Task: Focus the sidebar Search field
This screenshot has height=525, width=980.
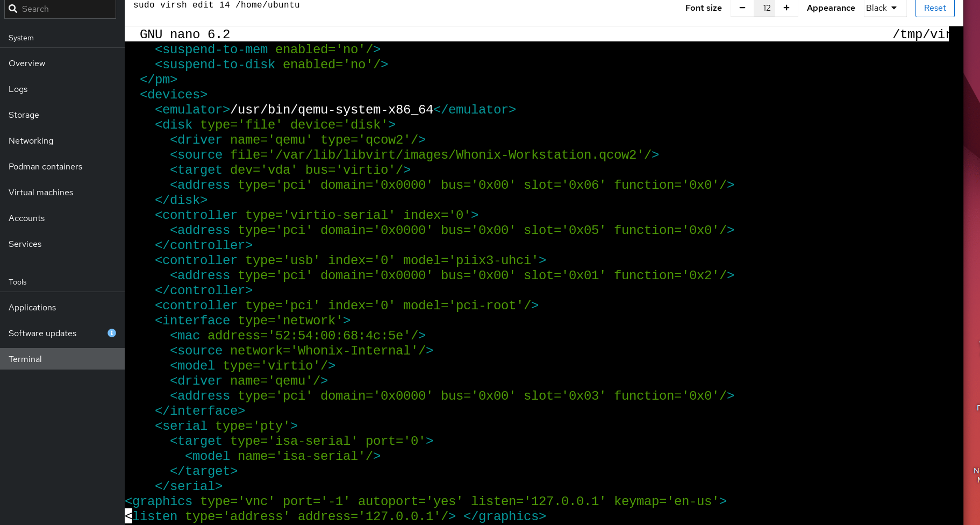Action: pyautogui.click(x=65, y=9)
